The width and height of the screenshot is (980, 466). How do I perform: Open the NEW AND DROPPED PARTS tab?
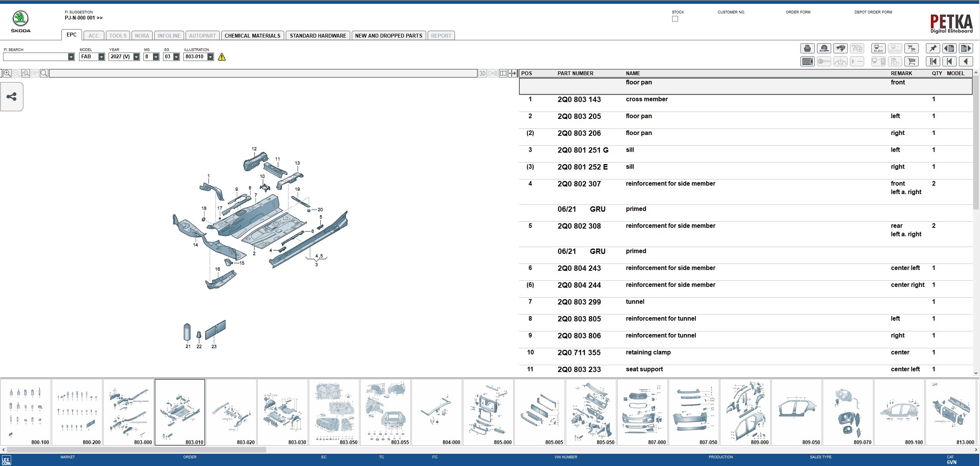[389, 36]
